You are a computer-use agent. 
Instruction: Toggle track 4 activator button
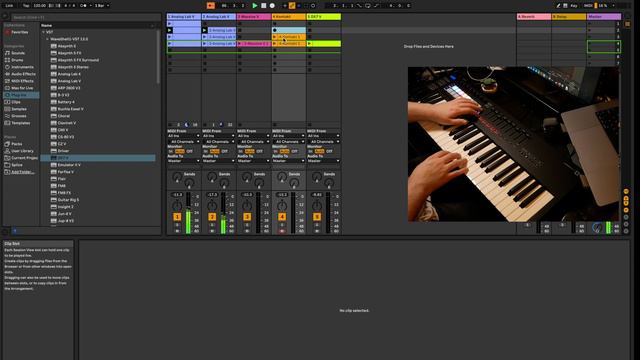[x=282, y=217]
